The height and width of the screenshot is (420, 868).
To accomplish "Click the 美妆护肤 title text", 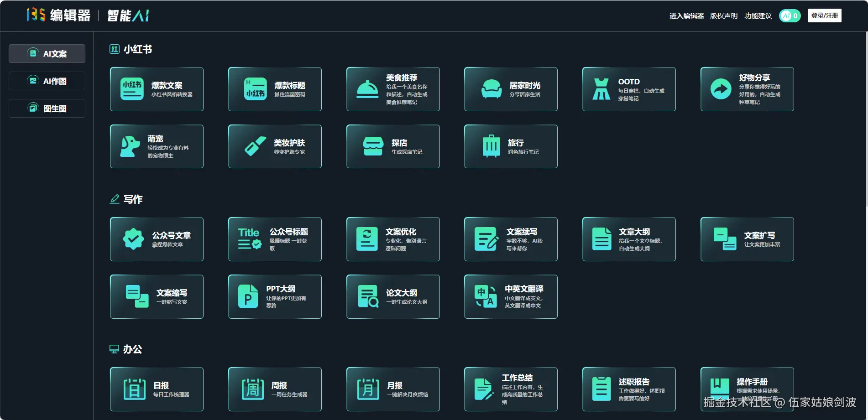I will (289, 143).
